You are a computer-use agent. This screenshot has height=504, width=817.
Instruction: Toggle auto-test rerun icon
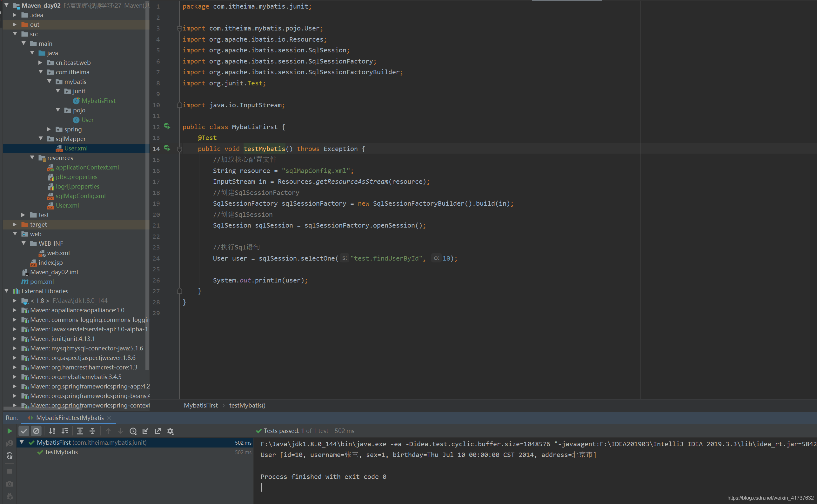[x=10, y=456]
